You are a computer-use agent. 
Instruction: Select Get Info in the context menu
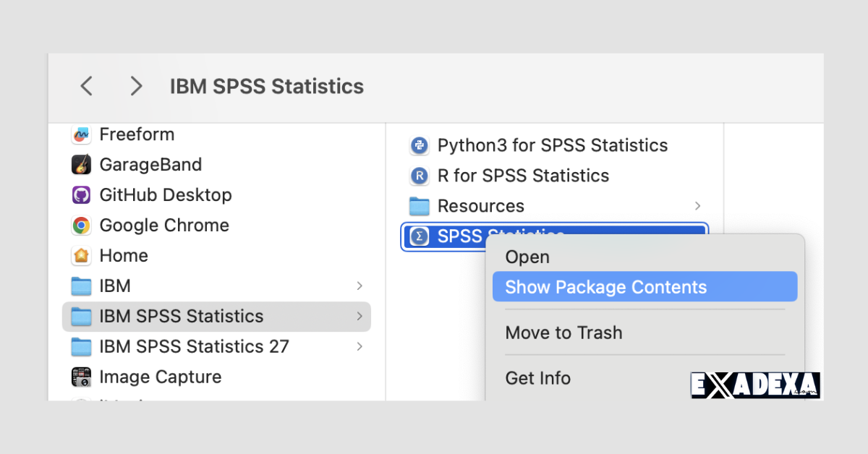pos(537,378)
